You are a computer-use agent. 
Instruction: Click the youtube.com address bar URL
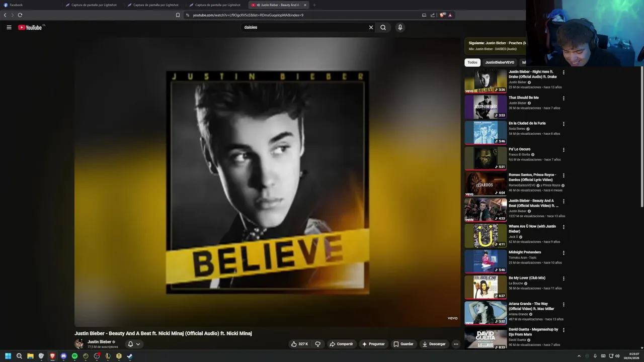pos(248,15)
